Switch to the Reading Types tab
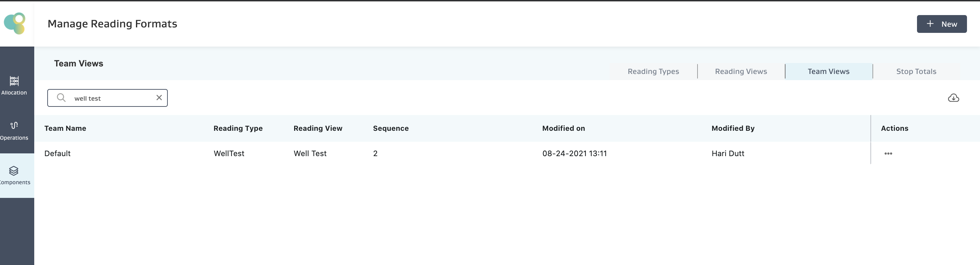Screen dimensions: 980x265 (653, 72)
